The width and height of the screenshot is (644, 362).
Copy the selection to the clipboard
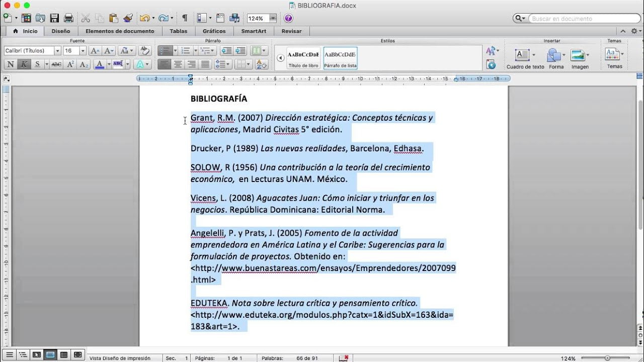(100, 18)
